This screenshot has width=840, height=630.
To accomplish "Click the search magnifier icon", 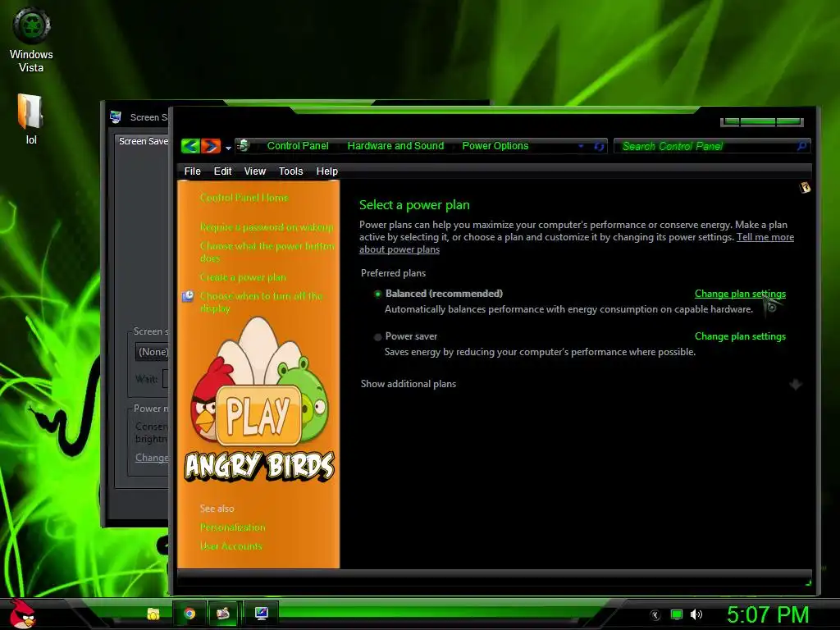I will (x=801, y=146).
